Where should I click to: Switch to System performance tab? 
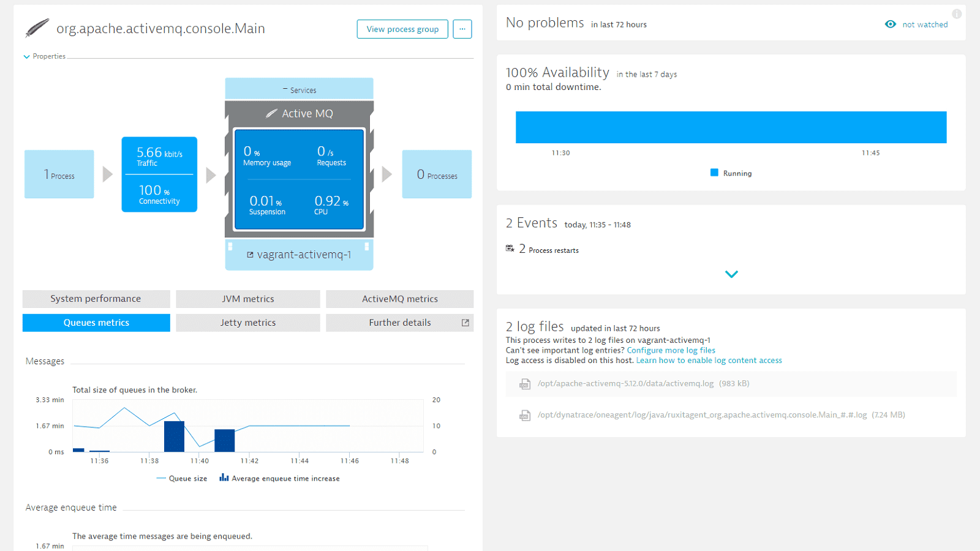(x=96, y=299)
